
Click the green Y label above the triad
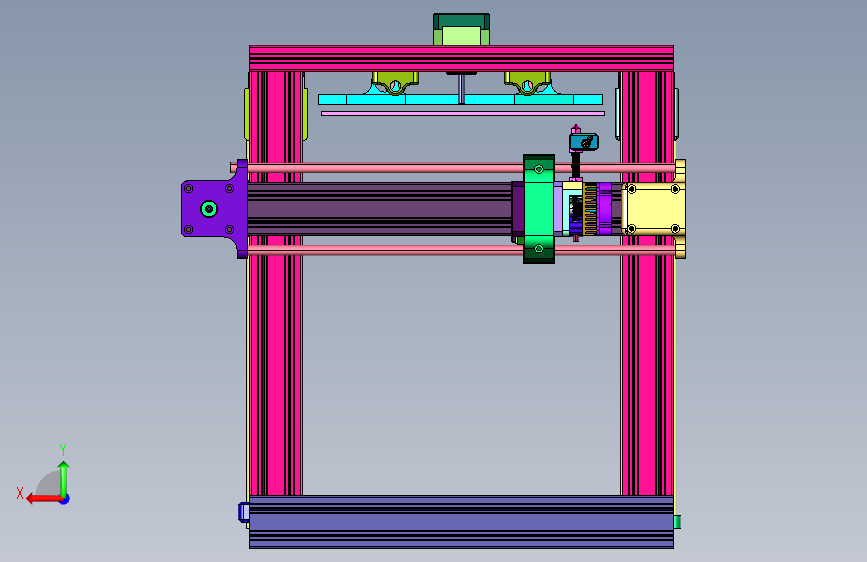click(x=63, y=450)
